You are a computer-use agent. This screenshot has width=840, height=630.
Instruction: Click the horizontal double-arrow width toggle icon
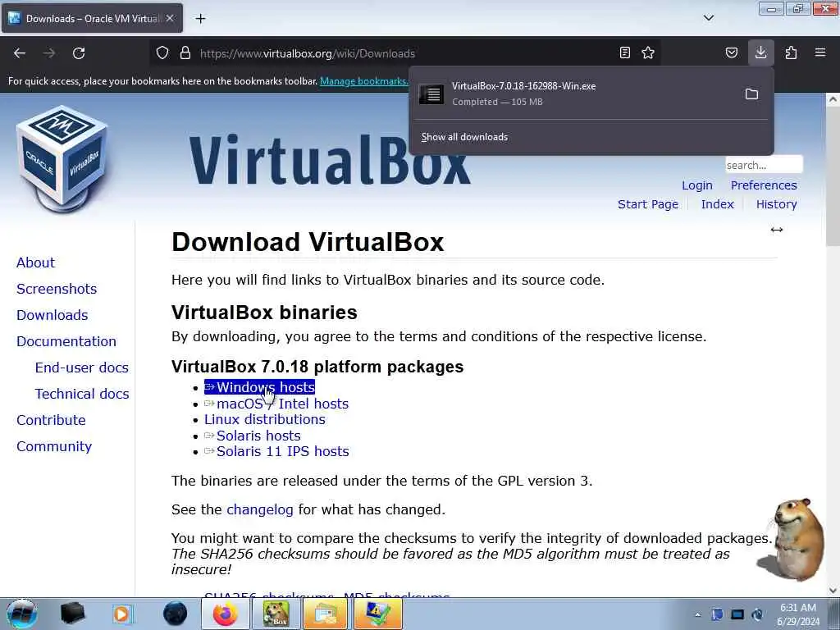pos(777,230)
